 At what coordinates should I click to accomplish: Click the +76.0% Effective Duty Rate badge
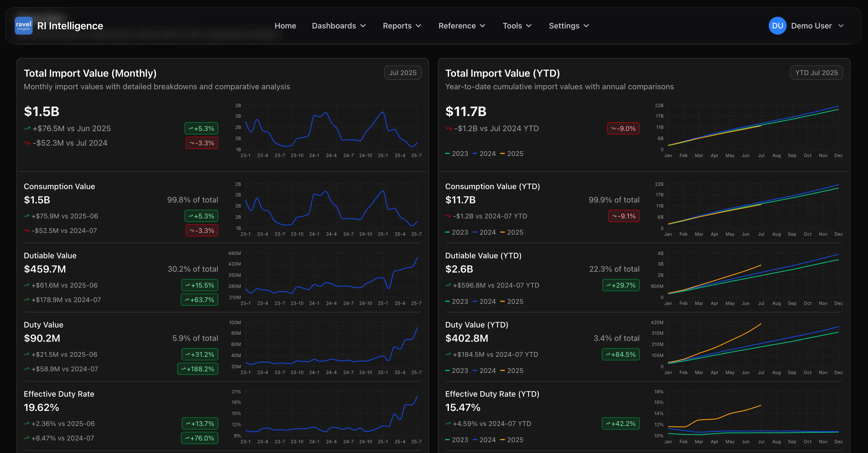click(x=200, y=438)
